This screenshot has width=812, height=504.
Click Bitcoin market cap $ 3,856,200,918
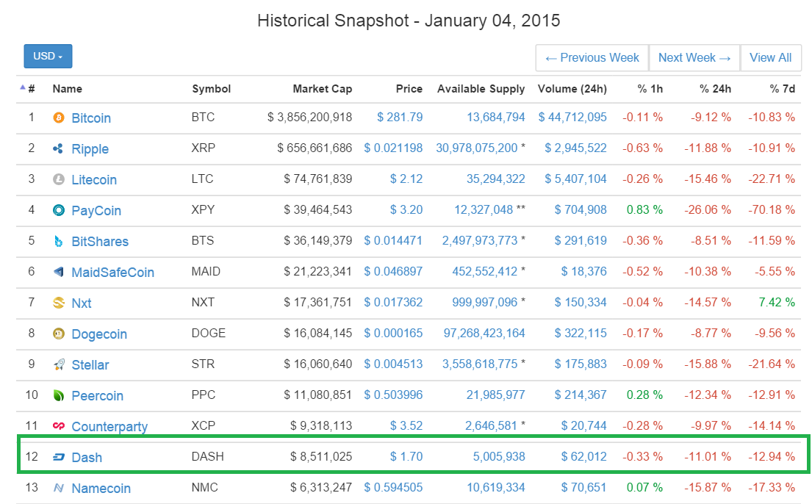pos(309,117)
